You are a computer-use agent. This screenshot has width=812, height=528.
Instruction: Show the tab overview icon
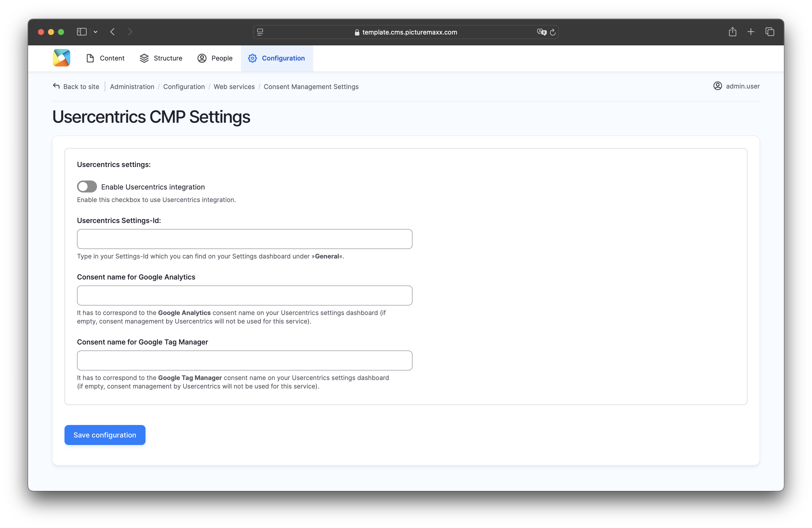tap(770, 32)
